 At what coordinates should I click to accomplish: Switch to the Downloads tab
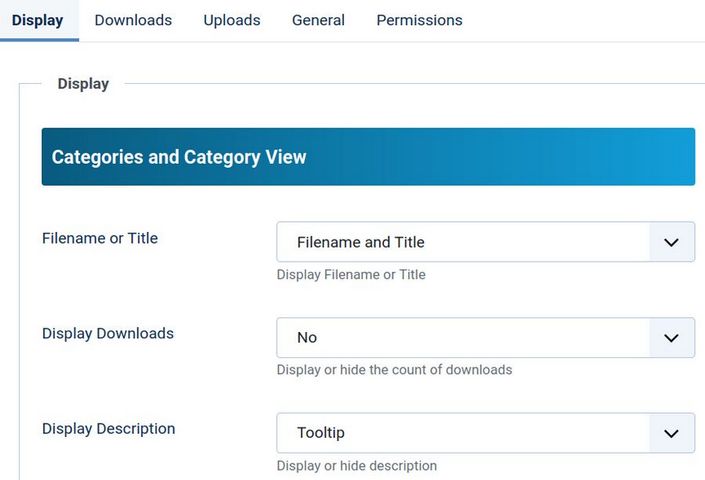133,20
